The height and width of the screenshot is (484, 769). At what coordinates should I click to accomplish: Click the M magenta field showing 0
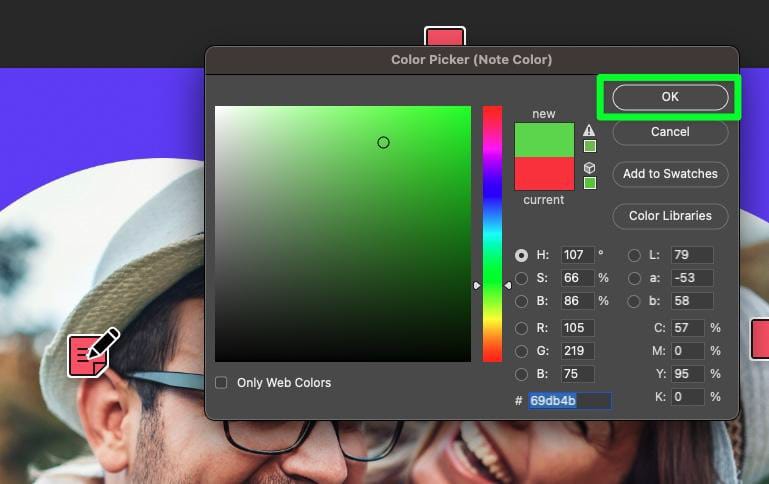coord(688,351)
